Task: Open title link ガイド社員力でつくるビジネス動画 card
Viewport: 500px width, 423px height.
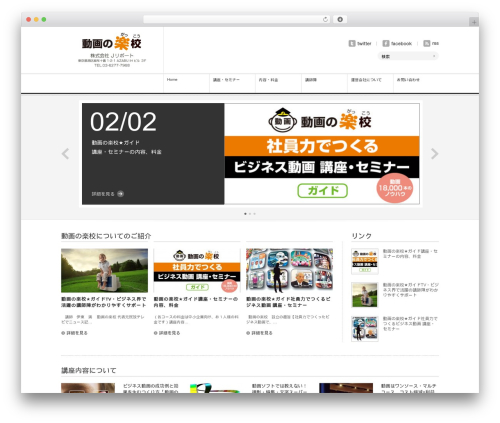Action: 288,302
